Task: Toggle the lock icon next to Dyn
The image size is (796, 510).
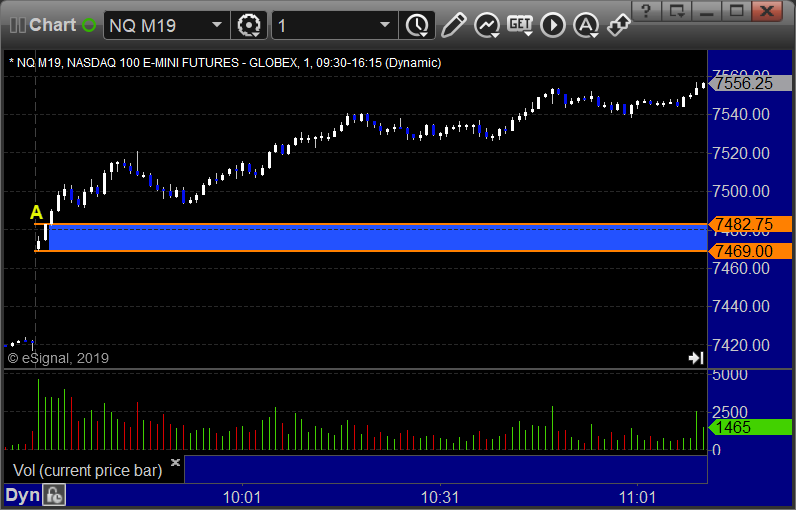Action: (x=54, y=496)
